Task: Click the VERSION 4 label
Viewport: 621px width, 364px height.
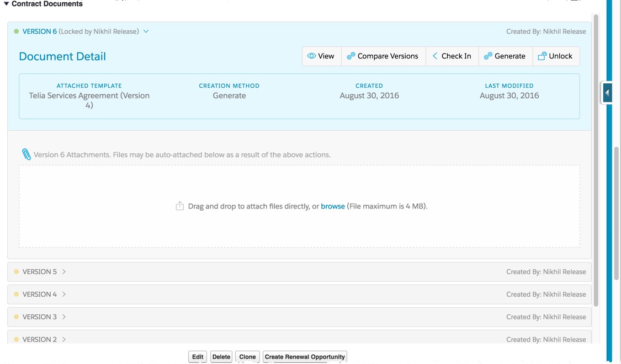Action: coord(39,295)
